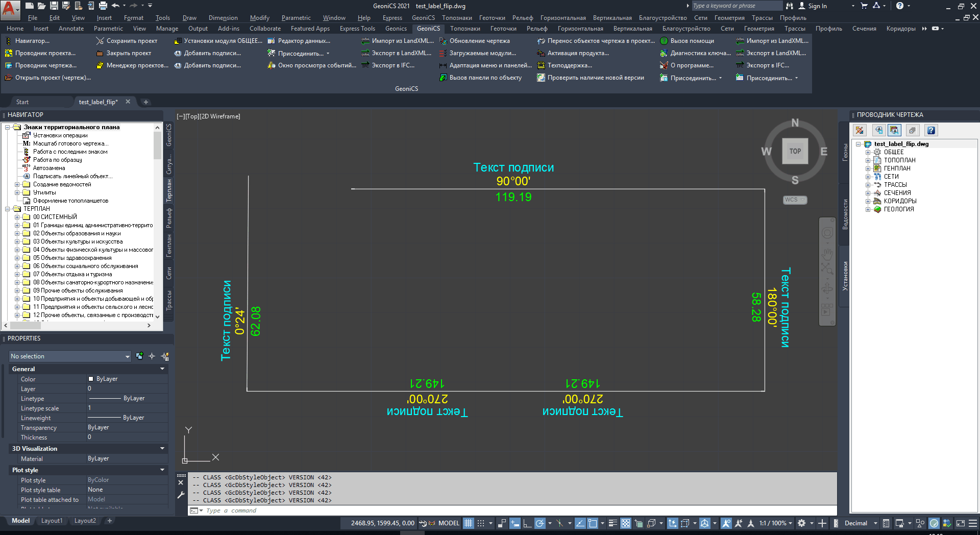
Task: Click the command line input field
Action: click(510, 510)
